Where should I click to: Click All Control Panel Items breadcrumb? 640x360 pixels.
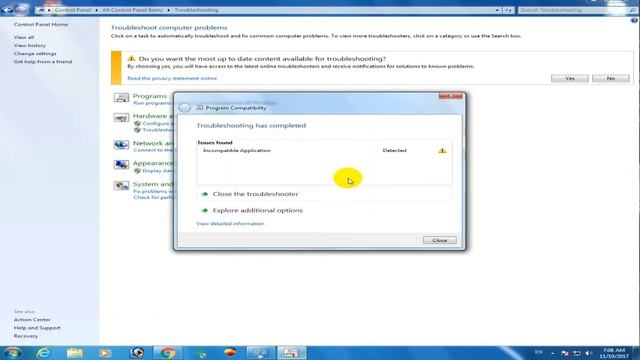tap(132, 10)
